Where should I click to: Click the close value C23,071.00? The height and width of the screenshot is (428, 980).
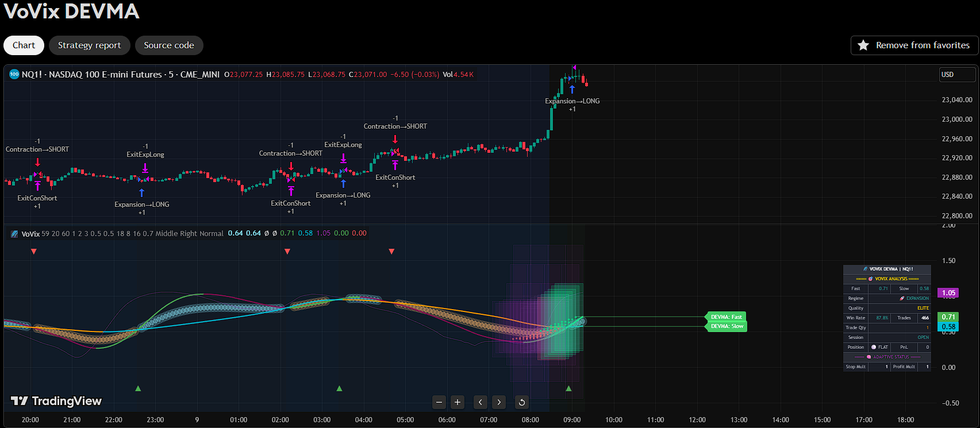(x=368, y=75)
